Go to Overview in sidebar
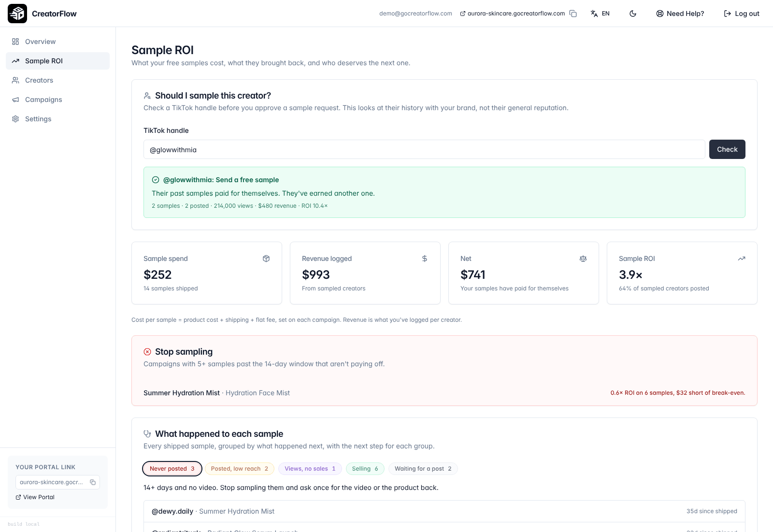 (57, 42)
